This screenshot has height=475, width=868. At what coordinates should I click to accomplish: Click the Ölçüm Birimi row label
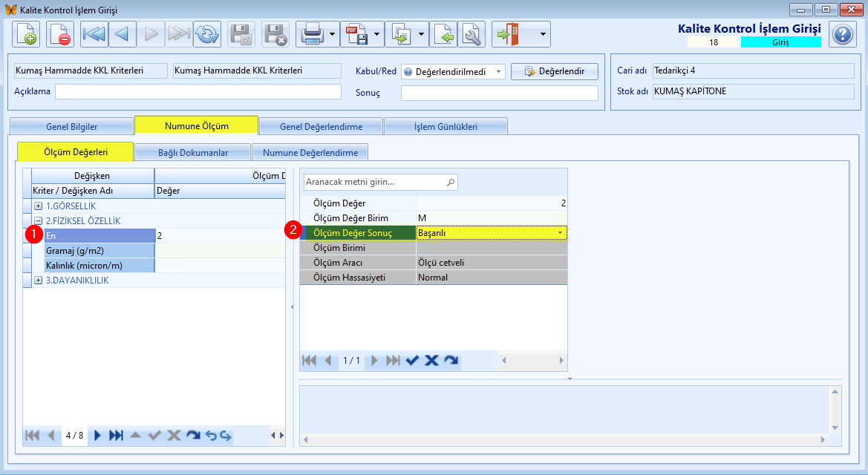[339, 247]
